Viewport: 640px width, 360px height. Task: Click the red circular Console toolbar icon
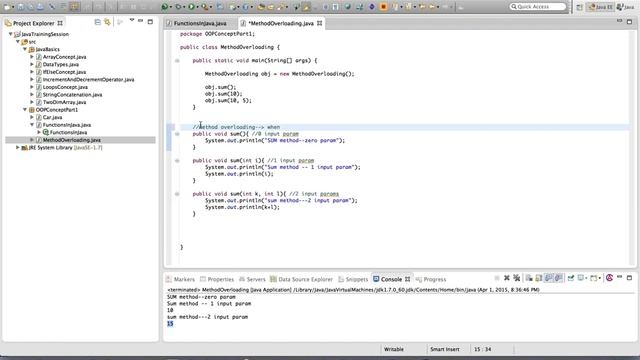point(609,278)
